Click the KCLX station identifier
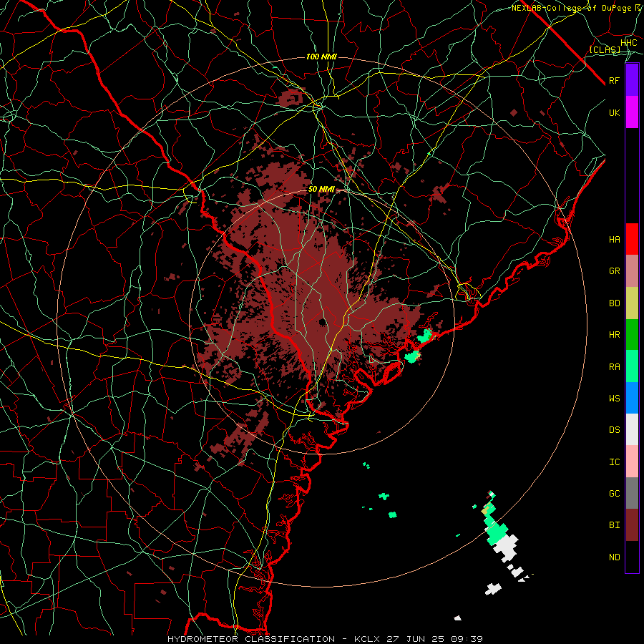The image size is (644, 644). [367, 639]
